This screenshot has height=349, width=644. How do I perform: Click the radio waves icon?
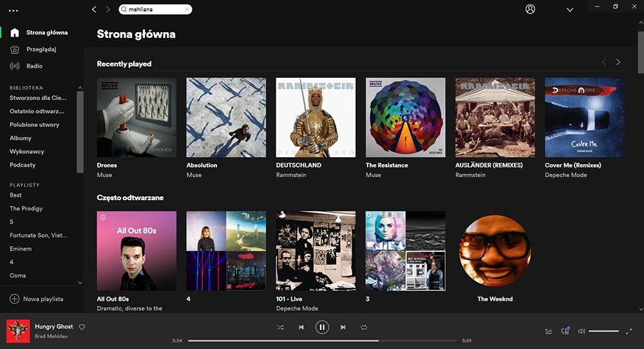[x=15, y=66]
